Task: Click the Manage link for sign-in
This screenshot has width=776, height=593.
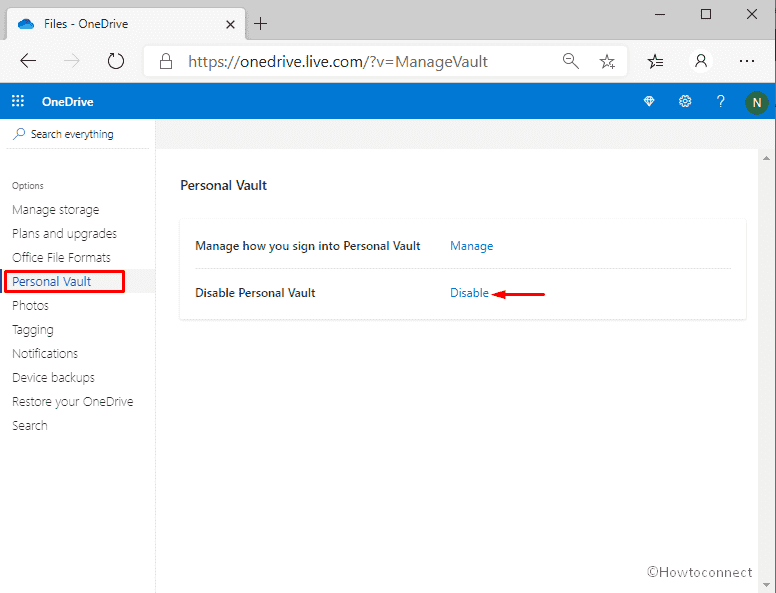Action: click(x=472, y=246)
